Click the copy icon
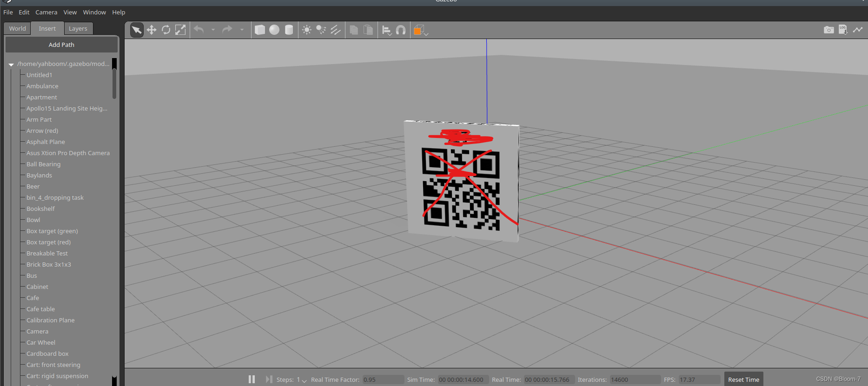Screen dimensions: 868x386 [354, 30]
